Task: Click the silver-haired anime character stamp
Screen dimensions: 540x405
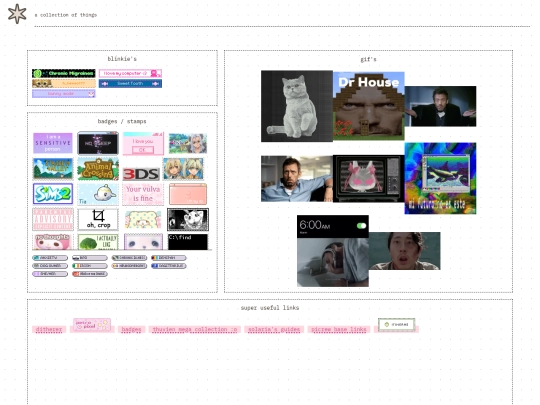Action: tap(188, 143)
